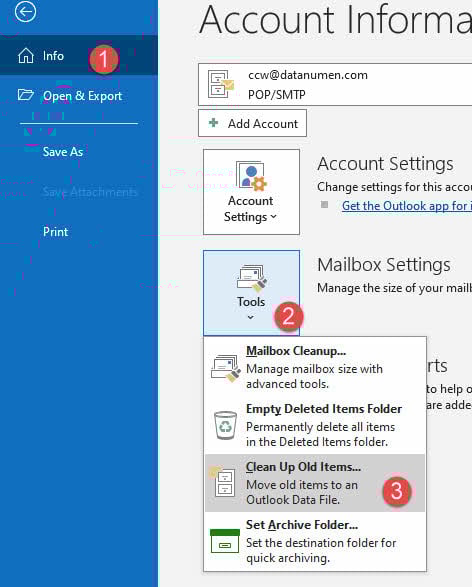Click the Account Settings person-gear icon
472x587 pixels.
pyautogui.click(x=251, y=176)
